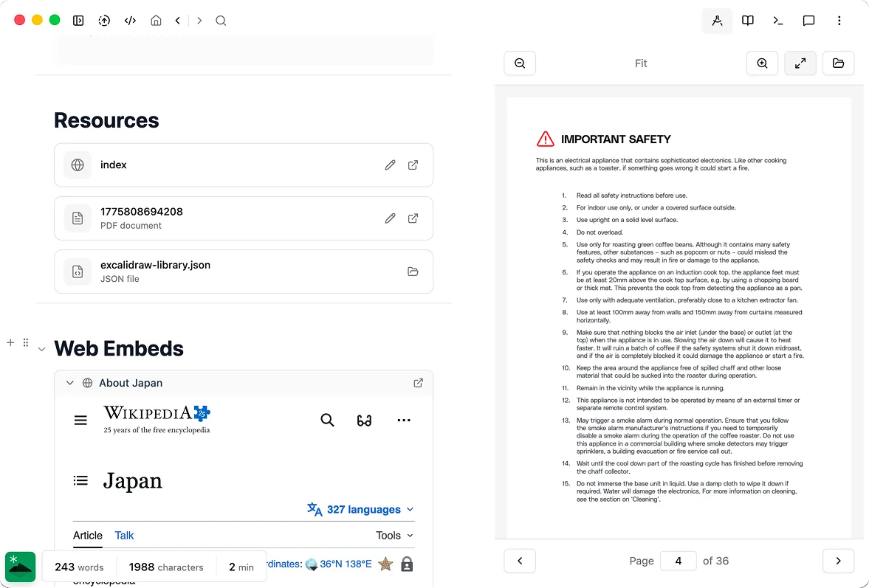
Task: Go to previous PDF page
Action: pos(520,561)
